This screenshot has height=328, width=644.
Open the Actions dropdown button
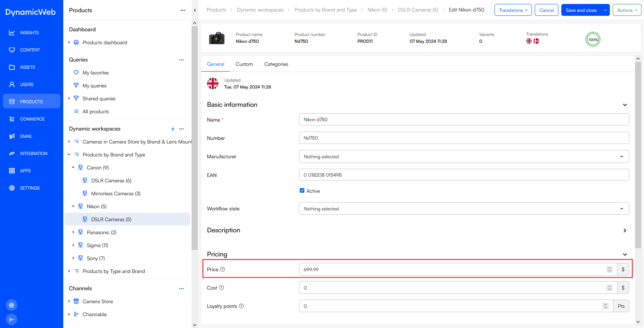click(627, 10)
